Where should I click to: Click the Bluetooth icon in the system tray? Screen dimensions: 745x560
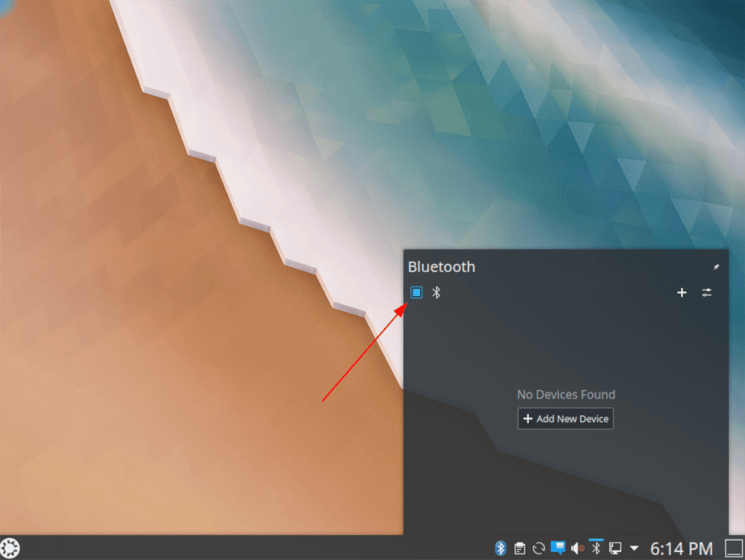(501, 548)
